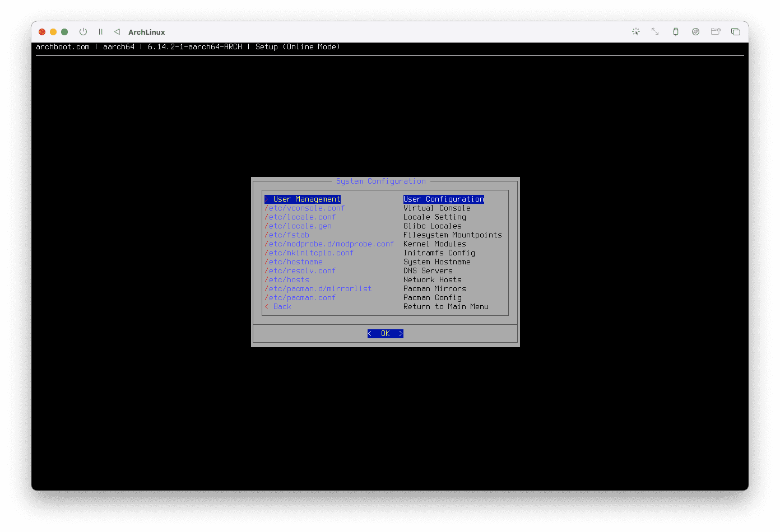Close the ArchLinux VM window

pos(42,32)
